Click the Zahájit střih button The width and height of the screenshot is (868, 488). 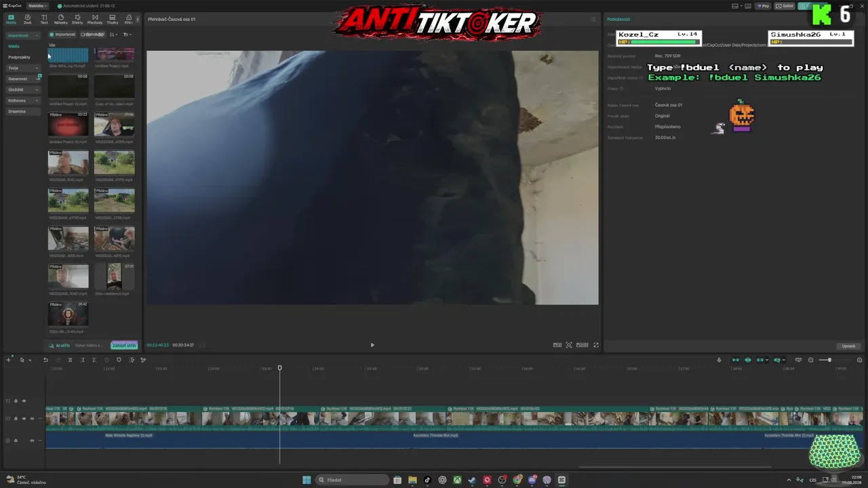pos(124,346)
